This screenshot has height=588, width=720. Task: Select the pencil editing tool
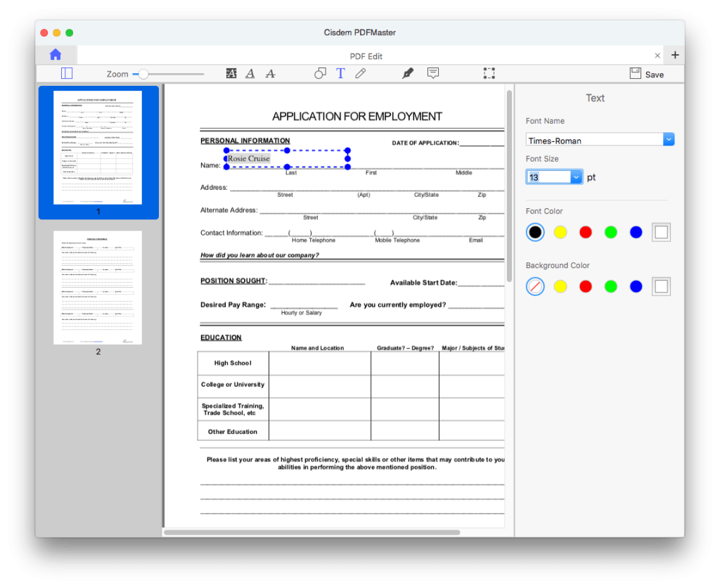pyautogui.click(x=360, y=73)
